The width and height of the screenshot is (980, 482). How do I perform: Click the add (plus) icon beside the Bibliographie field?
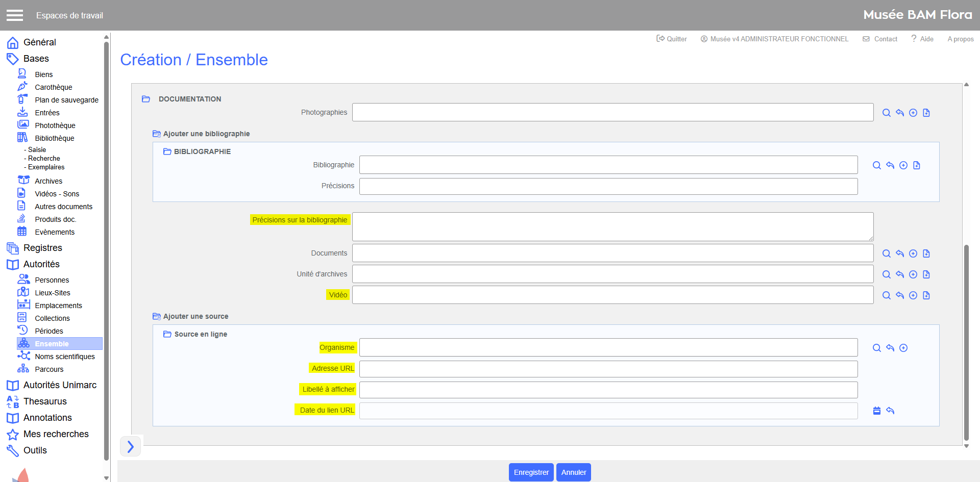pyautogui.click(x=903, y=165)
